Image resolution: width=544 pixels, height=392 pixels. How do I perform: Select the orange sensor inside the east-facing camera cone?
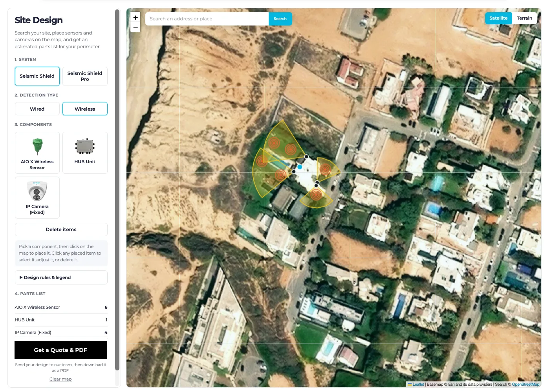[x=325, y=169]
